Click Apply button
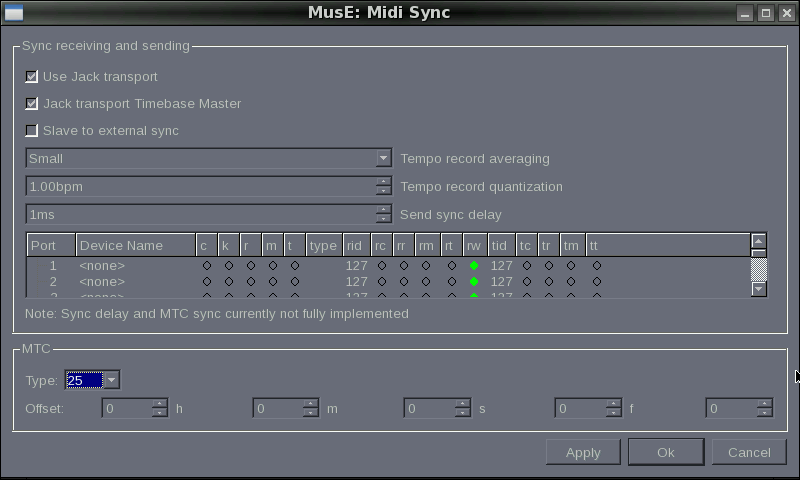800x480 pixels. click(x=583, y=452)
